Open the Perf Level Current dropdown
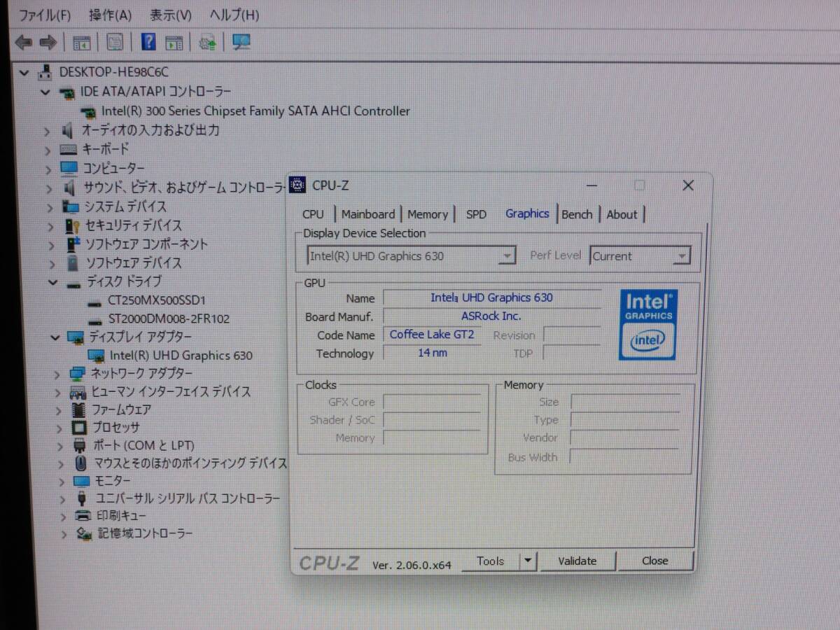 [681, 256]
